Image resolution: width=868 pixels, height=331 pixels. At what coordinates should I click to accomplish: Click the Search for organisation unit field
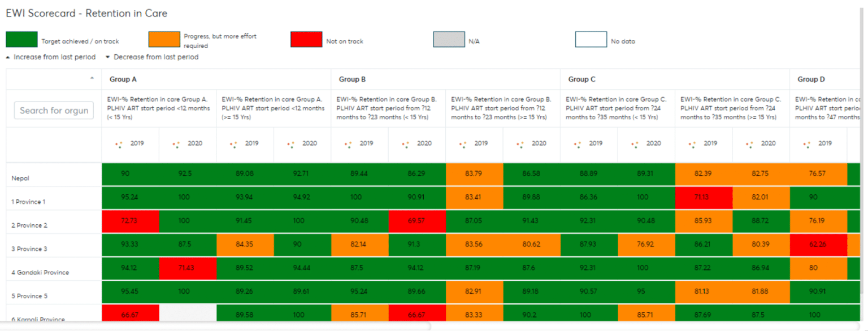click(53, 110)
